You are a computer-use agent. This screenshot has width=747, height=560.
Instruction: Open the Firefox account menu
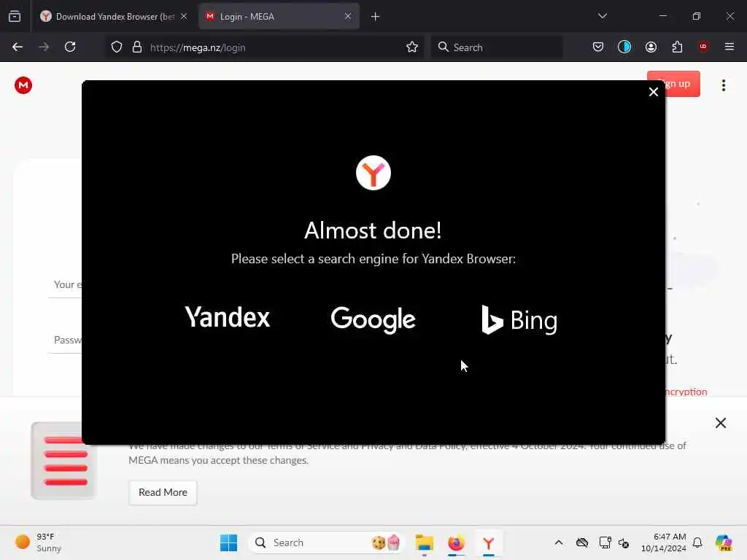[651, 47]
